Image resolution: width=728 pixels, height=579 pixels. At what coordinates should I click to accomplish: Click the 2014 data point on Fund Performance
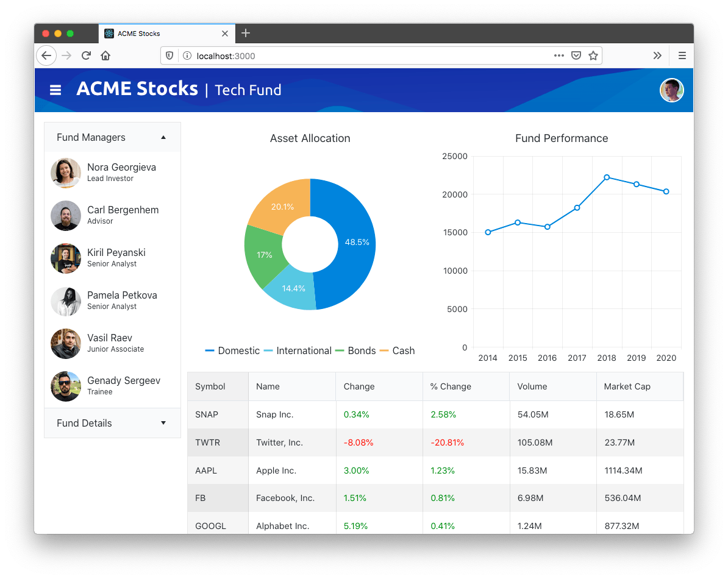click(488, 232)
